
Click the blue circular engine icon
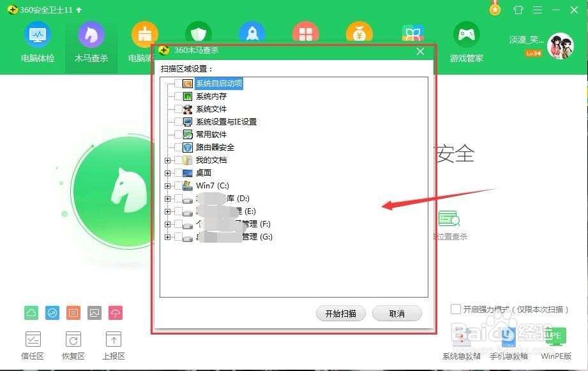(52, 313)
